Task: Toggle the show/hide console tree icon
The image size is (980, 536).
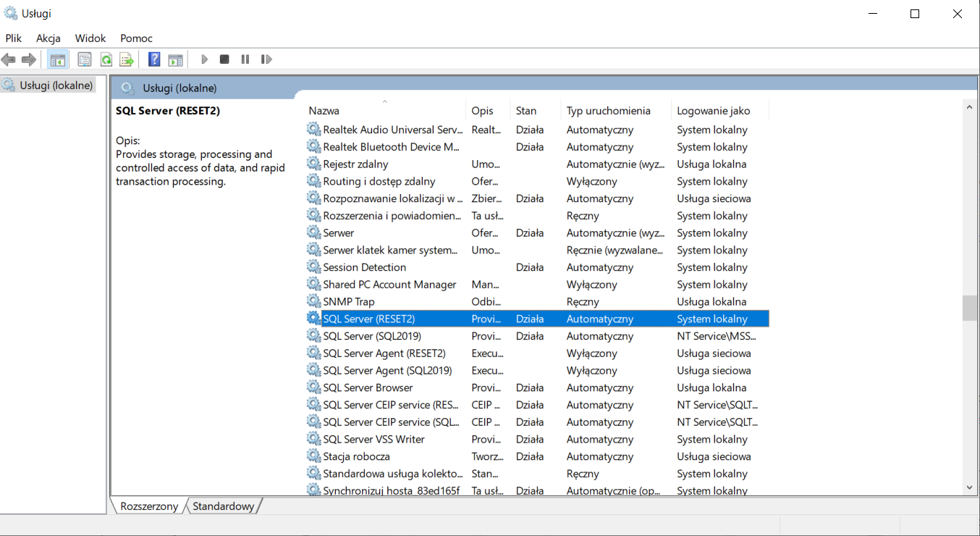Action: pos(58,59)
